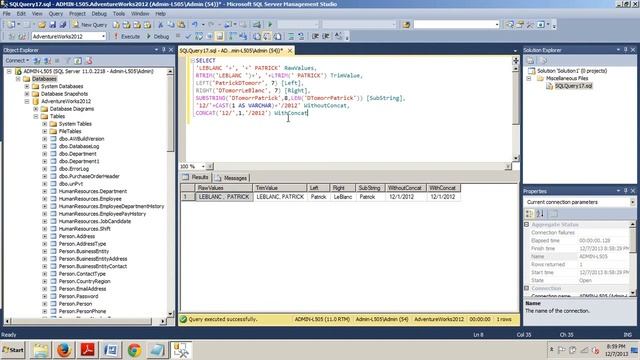Open a Database Engine Query icon
Image resolution: width=640 pixels, height=360 pixels.
coord(116,24)
